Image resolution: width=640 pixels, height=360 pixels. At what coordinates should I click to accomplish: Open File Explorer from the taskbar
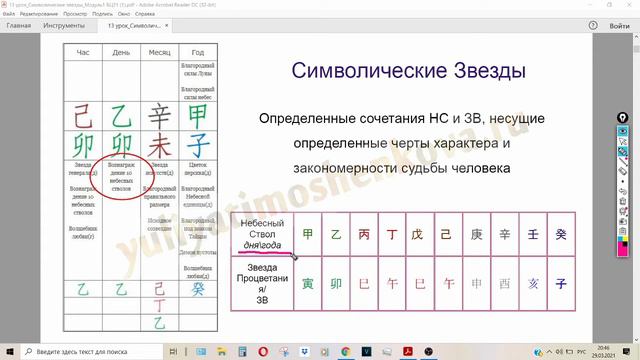221,351
